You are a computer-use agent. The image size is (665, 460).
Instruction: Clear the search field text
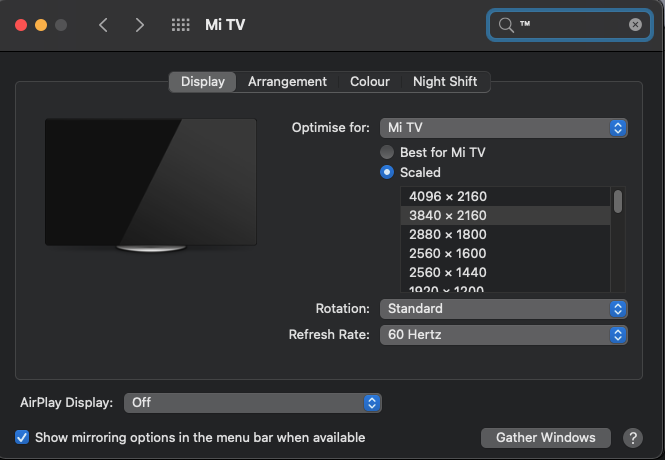pos(635,25)
